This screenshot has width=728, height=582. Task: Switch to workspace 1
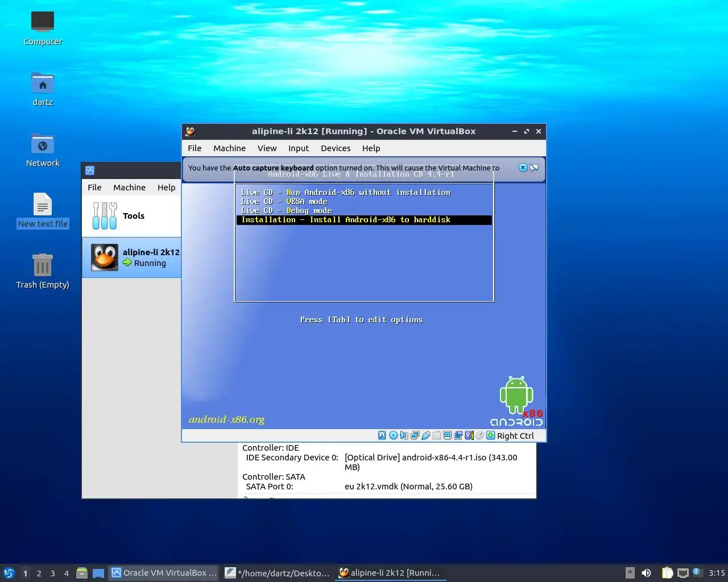coord(25,573)
